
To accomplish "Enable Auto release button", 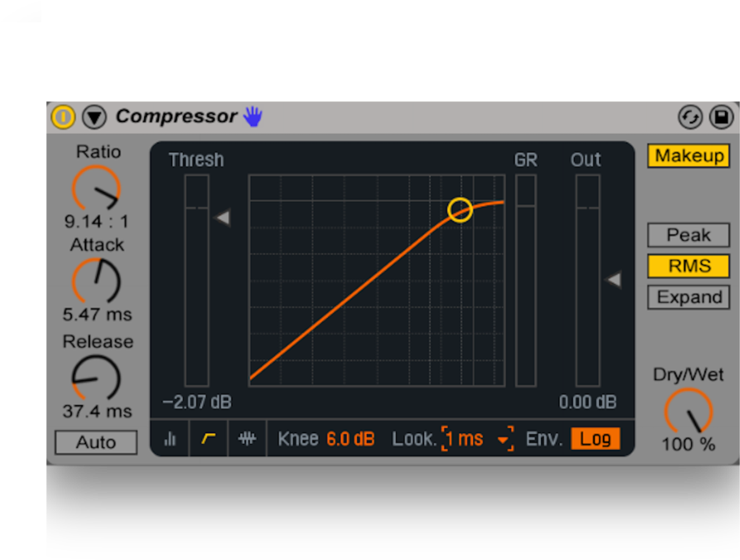I will click(x=96, y=442).
